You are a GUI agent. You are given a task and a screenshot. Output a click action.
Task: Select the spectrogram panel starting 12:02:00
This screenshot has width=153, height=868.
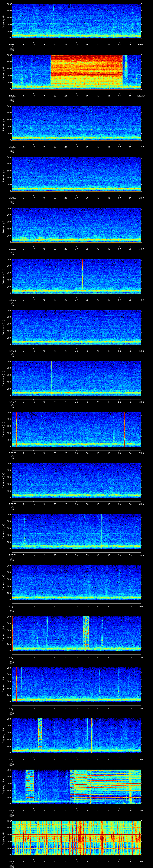[x=77, y=225]
